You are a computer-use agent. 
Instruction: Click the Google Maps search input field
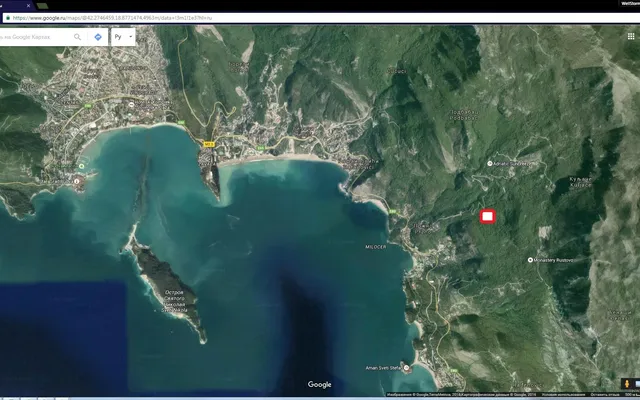[36, 37]
